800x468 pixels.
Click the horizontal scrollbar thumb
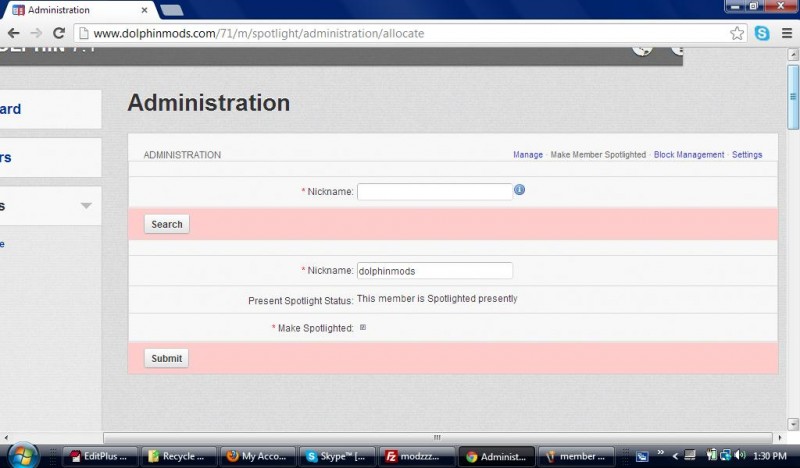click(x=438, y=437)
